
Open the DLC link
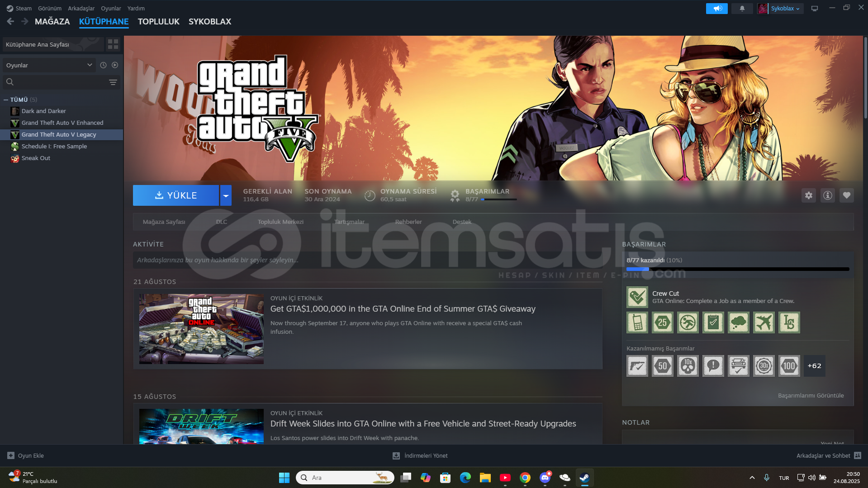click(222, 222)
